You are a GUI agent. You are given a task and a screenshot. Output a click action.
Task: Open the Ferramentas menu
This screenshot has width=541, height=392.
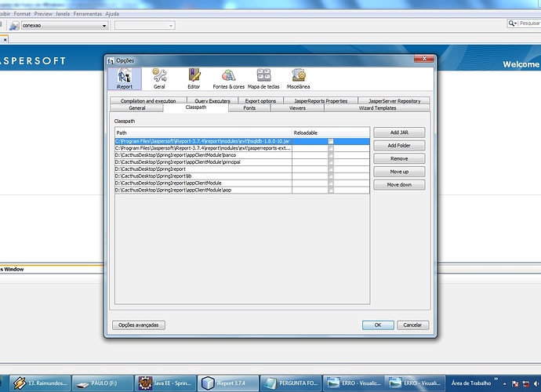click(88, 14)
